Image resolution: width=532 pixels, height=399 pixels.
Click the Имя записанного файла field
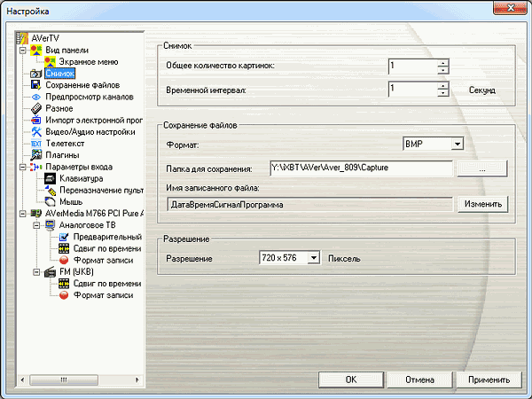tap(309, 205)
